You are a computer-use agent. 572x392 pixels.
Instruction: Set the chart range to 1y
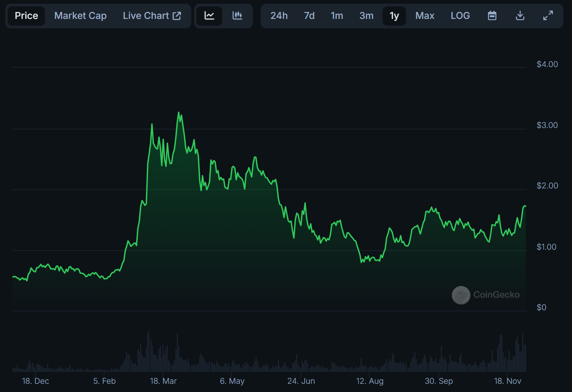(394, 16)
